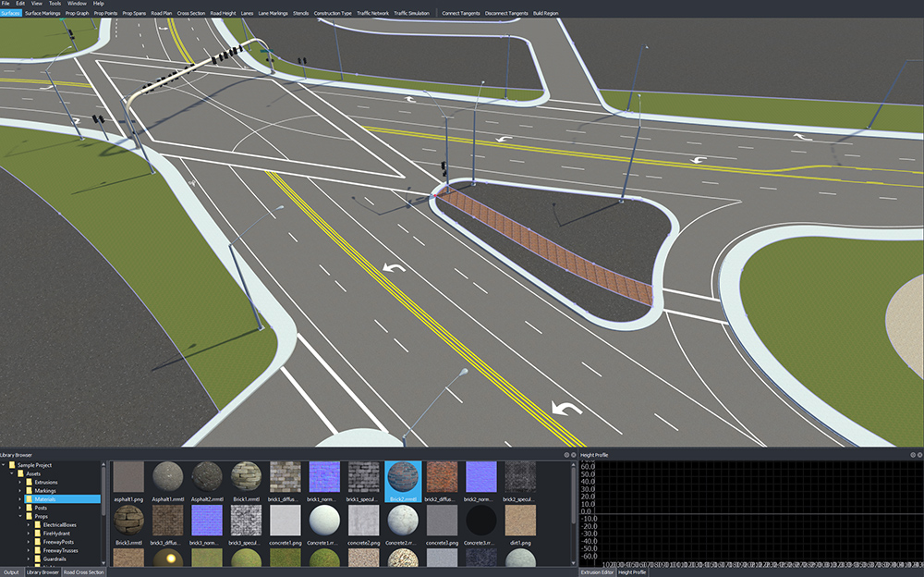This screenshot has width=924, height=577.
Task: Select the Brick3.rrmtl material icon
Action: (128, 521)
